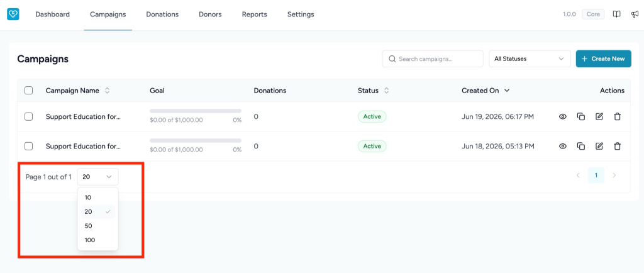
Task: Choose 50 rows per page
Action: tap(97, 226)
